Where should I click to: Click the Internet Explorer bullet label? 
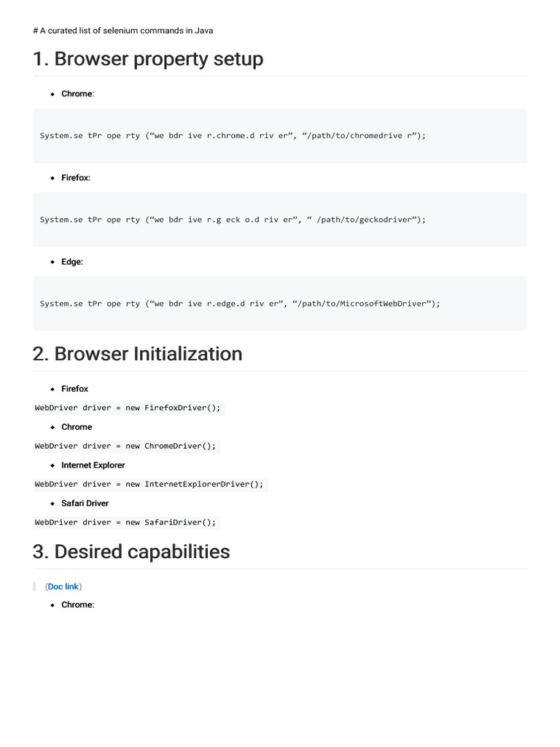[93, 465]
